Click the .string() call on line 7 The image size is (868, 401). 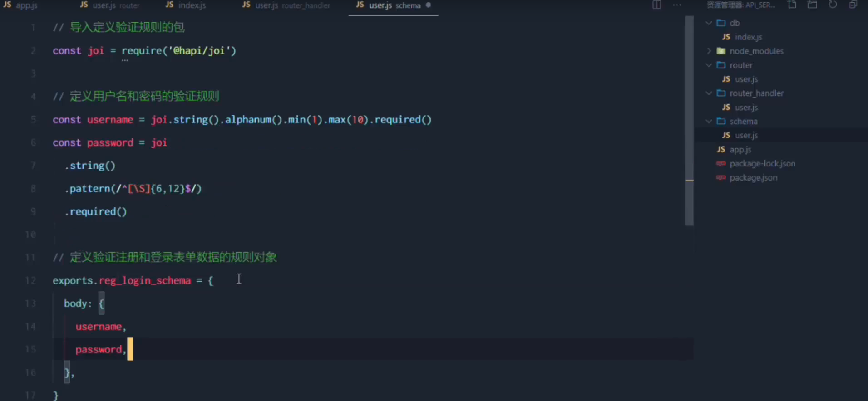point(90,166)
